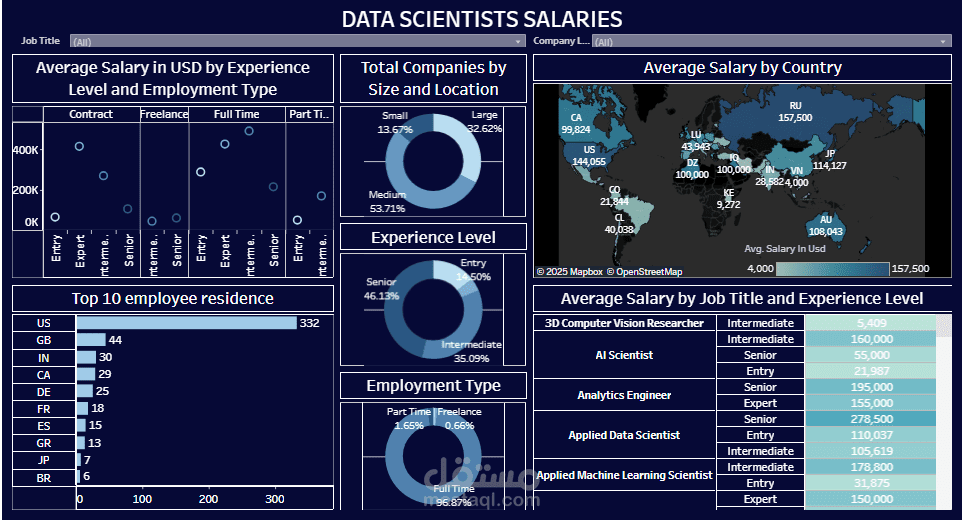
Task: Click LU 43,943 on the map
Action: pyautogui.click(x=695, y=141)
